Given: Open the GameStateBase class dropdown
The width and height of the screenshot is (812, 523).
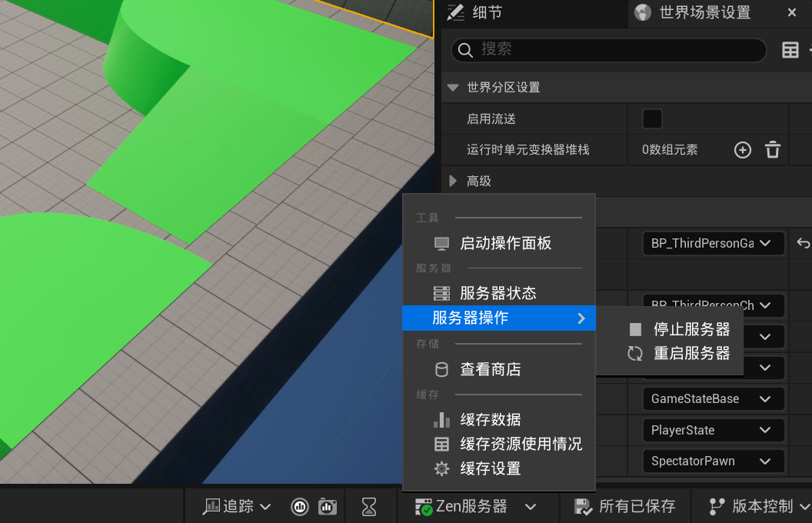Looking at the screenshot, I should pyautogui.click(x=713, y=399).
